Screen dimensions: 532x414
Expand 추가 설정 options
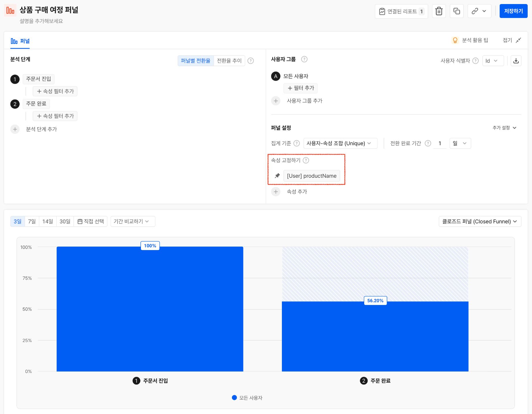504,128
